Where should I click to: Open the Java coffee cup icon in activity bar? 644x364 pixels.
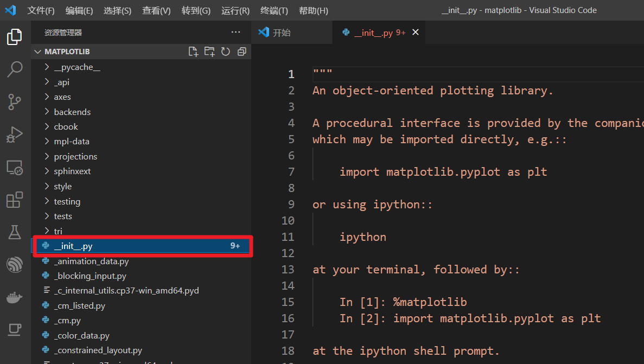(x=15, y=329)
